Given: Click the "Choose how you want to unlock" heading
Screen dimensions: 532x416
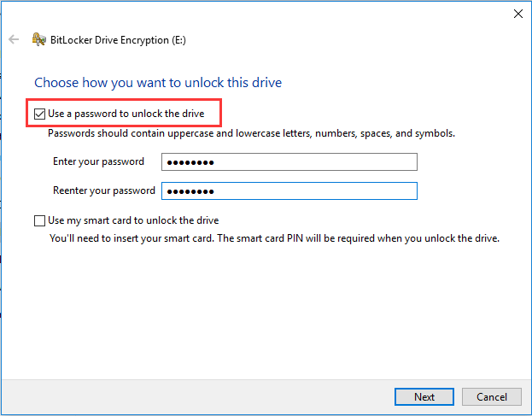Looking at the screenshot, I should (x=158, y=83).
